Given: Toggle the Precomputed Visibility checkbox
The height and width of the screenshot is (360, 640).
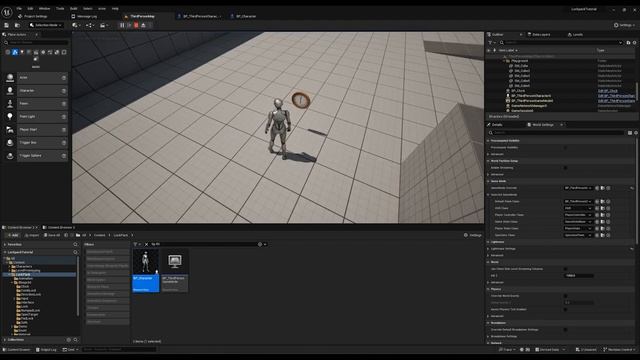Looking at the screenshot, I should (x=565, y=147).
